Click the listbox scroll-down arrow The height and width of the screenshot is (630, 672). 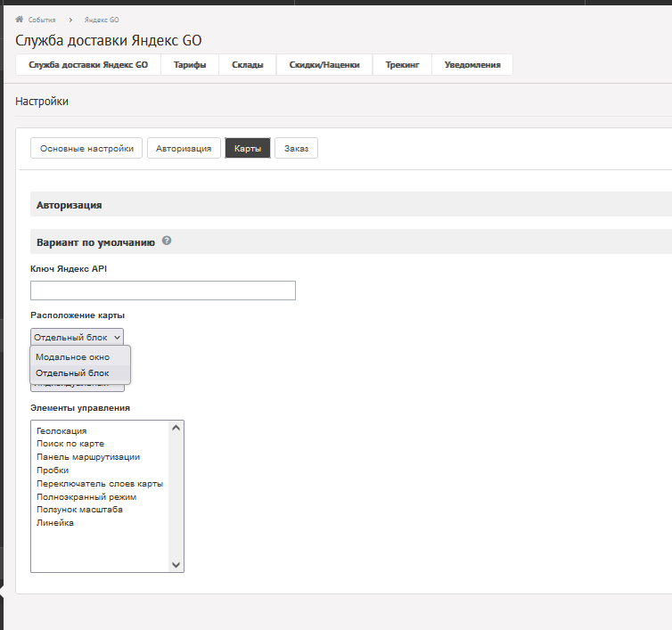pos(176,564)
